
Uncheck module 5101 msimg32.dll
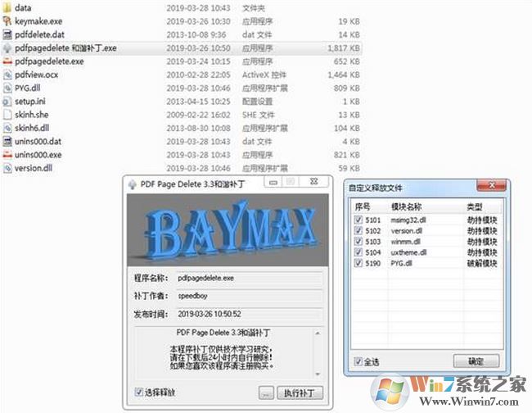coord(358,220)
